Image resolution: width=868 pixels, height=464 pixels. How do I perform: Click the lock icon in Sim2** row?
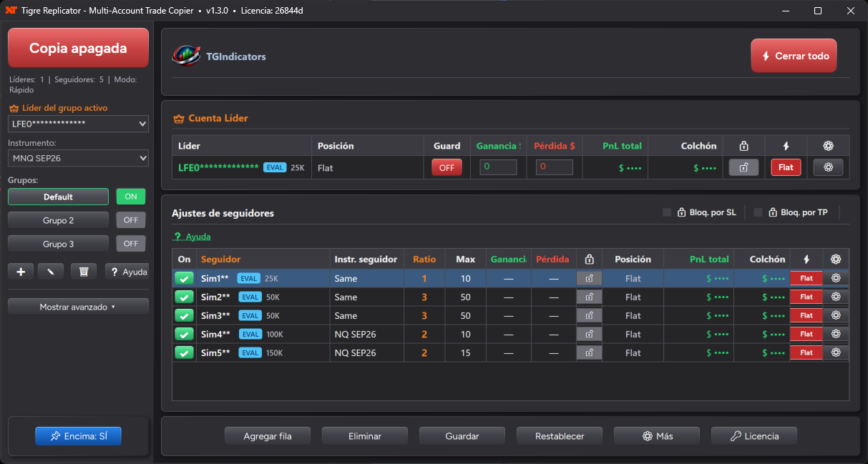pos(589,297)
